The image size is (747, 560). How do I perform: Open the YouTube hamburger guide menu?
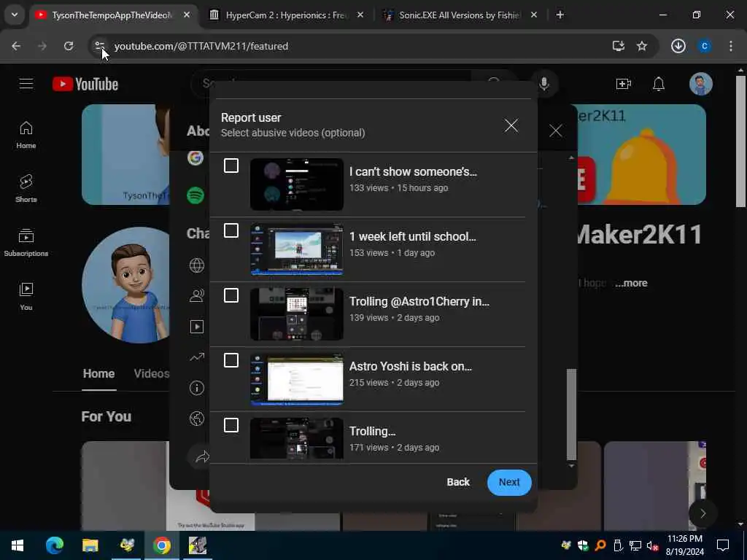(x=26, y=84)
